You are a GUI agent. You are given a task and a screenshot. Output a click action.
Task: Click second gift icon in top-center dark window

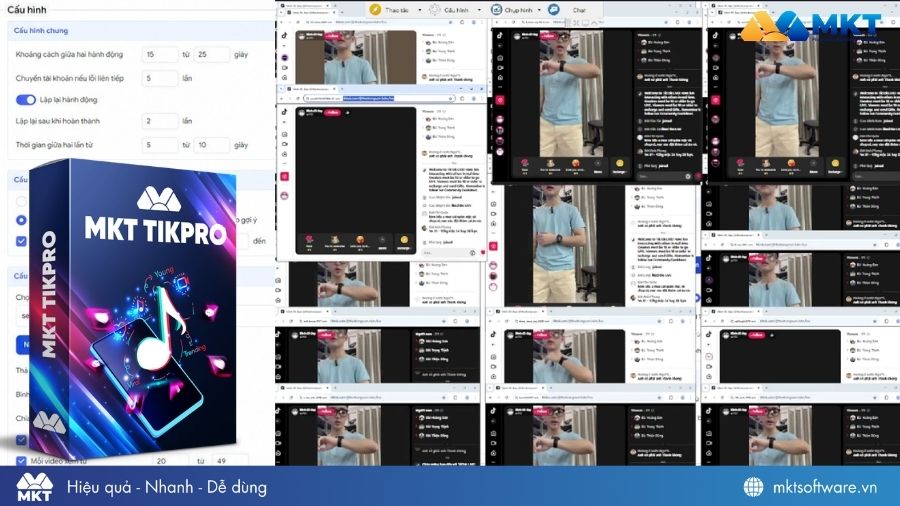point(550,165)
